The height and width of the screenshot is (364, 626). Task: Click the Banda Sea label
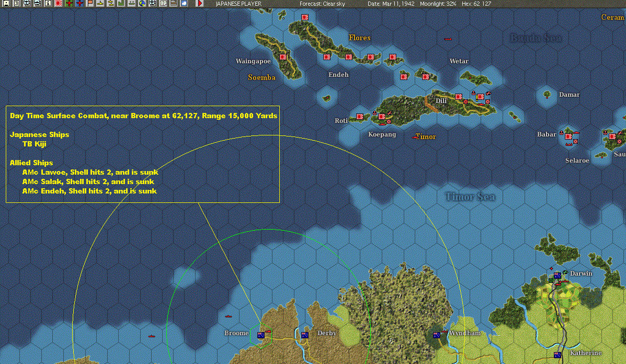tap(536, 38)
